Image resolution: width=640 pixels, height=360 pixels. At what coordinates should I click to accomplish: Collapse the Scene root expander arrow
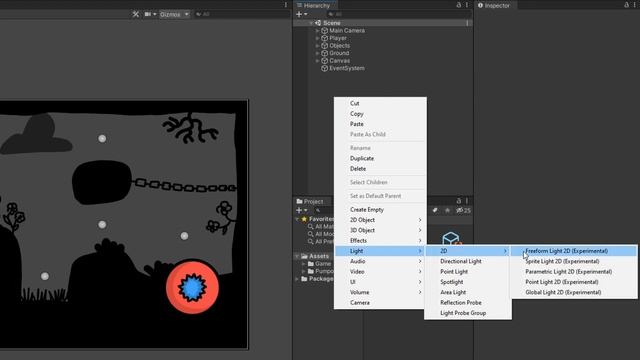(311, 23)
